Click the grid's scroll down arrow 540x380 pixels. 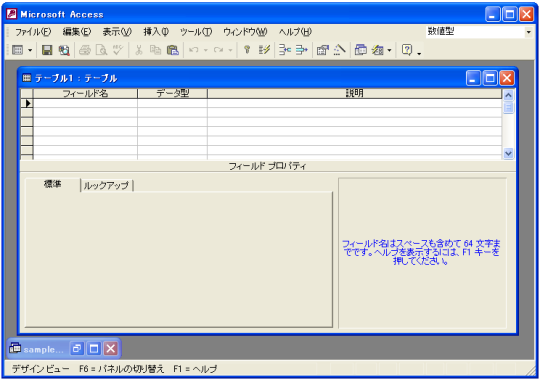tap(508, 153)
